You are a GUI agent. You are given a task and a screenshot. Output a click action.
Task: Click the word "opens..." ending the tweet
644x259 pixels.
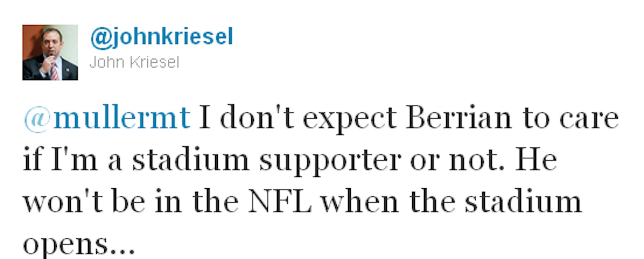pyautogui.click(x=79, y=244)
